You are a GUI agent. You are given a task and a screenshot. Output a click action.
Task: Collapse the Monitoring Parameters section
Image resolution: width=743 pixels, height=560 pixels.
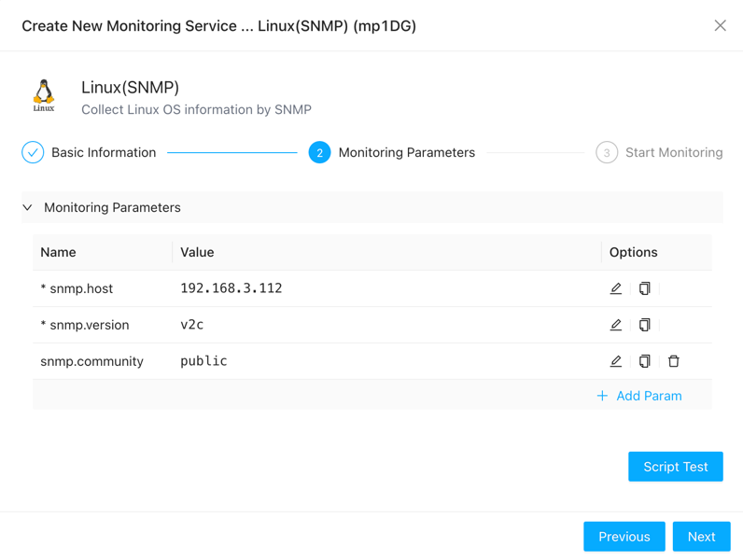(x=28, y=207)
